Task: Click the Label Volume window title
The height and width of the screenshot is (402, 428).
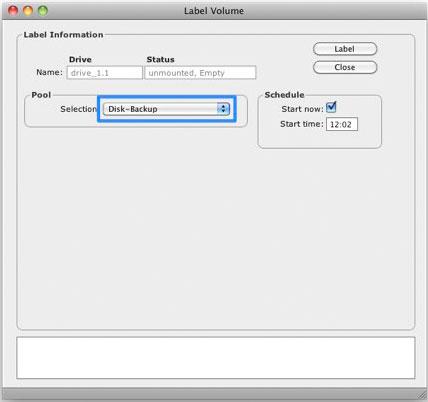Action: pyautogui.click(x=214, y=11)
